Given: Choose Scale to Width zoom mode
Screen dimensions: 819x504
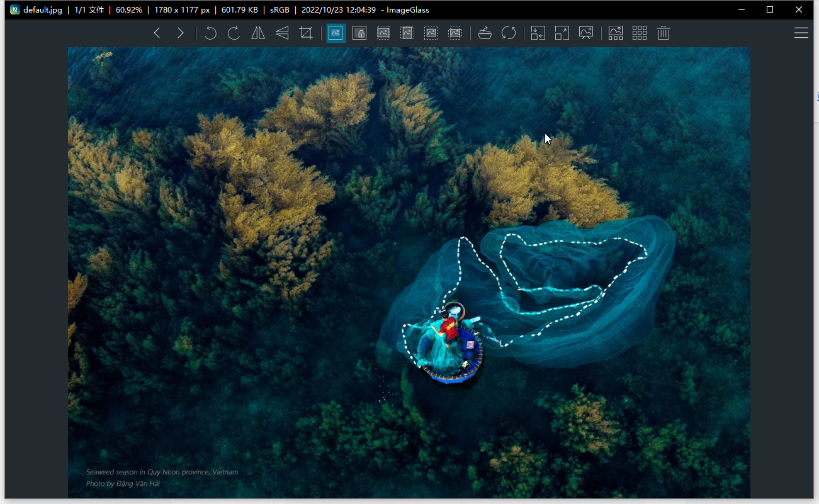Looking at the screenshot, I should pyautogui.click(x=383, y=33).
